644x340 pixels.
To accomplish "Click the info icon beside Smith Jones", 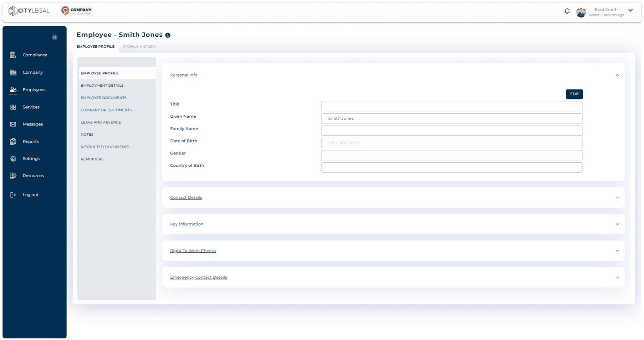I will (168, 35).
